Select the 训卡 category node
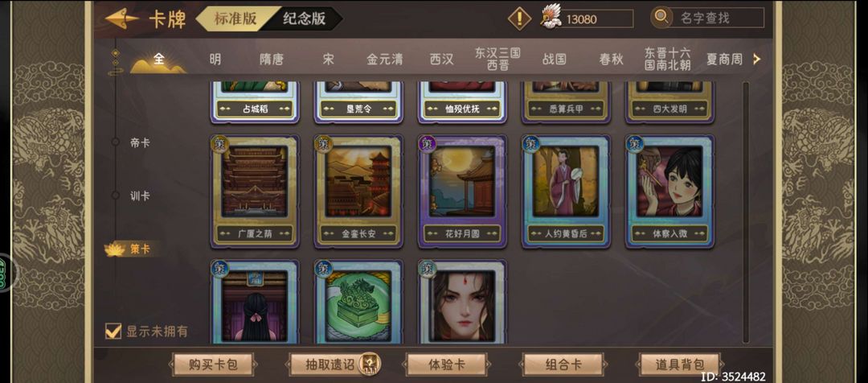The image size is (868, 383). pyautogui.click(x=116, y=195)
